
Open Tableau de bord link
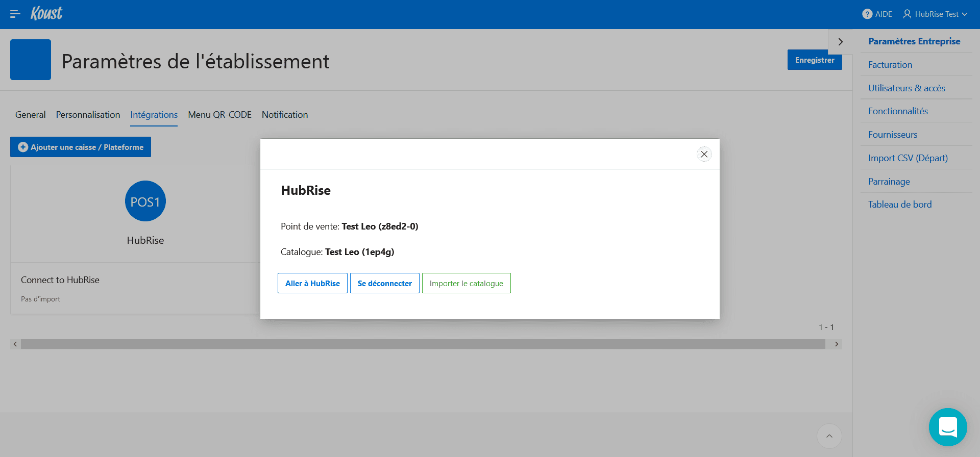point(900,205)
